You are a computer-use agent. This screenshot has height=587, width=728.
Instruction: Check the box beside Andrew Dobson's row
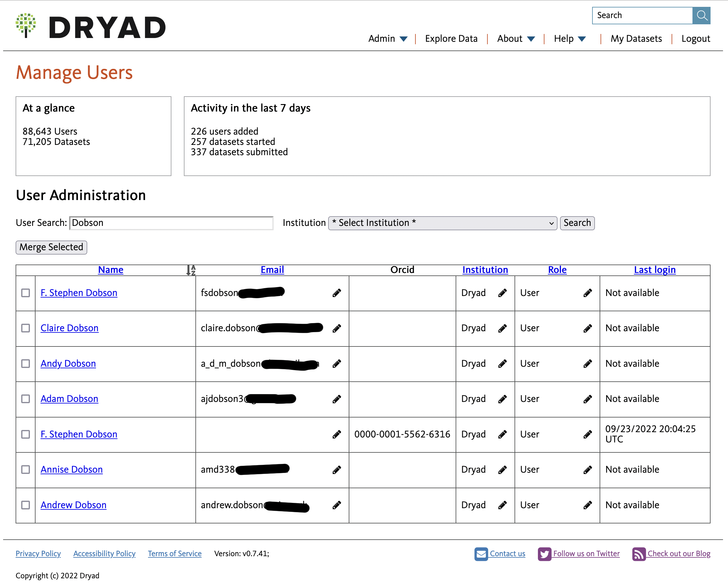[x=26, y=505]
